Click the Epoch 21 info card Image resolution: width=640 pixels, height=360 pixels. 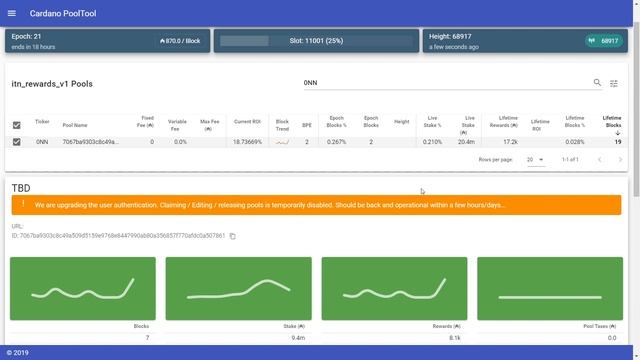click(107, 41)
